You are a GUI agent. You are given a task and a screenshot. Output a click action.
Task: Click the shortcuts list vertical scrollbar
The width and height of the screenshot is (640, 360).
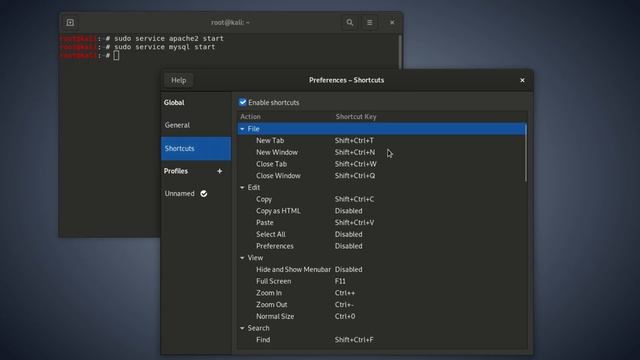click(x=525, y=153)
